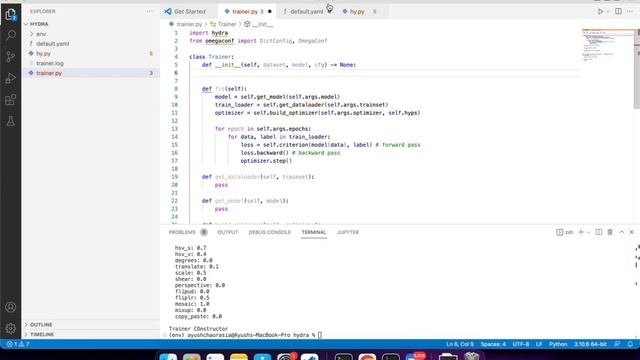This screenshot has height=360, width=640.
Task: Open the Output panel tab
Action: [227, 232]
